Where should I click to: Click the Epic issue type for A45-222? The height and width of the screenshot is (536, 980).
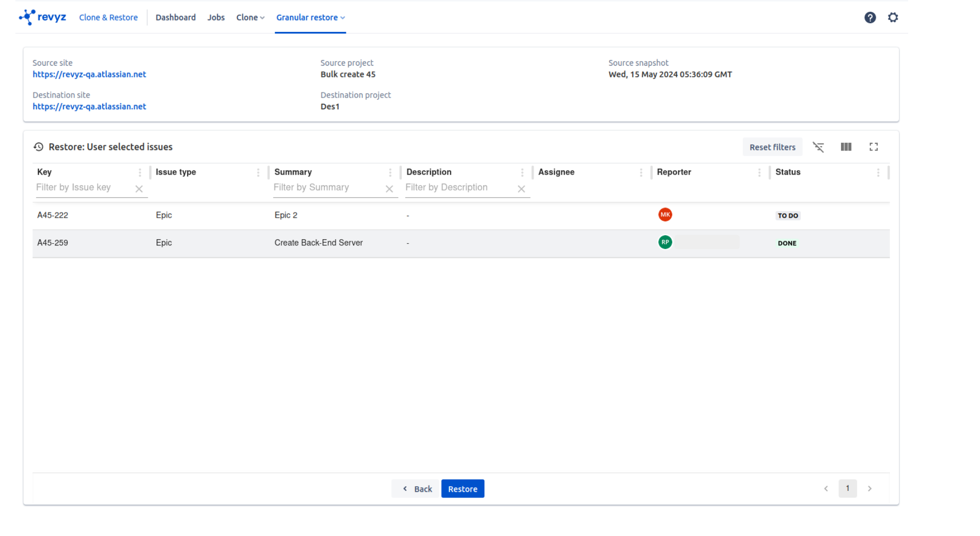pos(164,215)
